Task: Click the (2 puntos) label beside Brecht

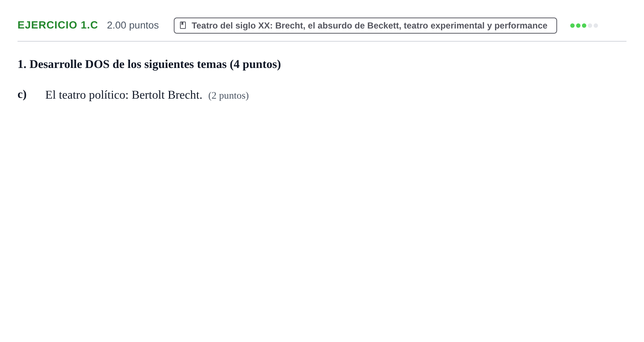Action: tap(229, 96)
